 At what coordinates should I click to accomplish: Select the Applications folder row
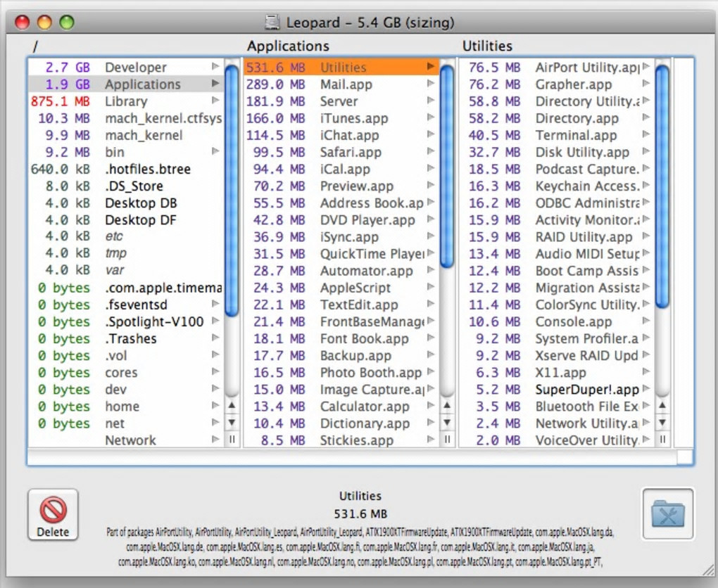[142, 84]
